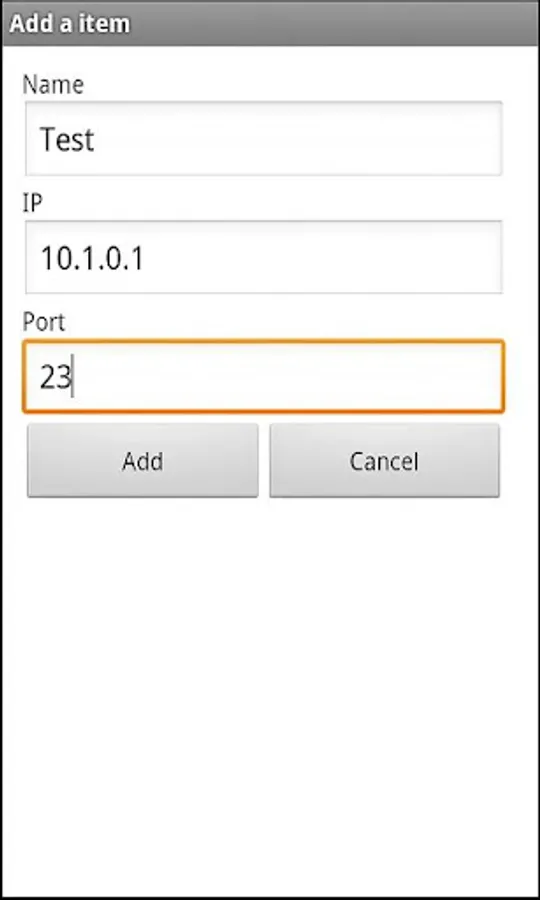Click blank white area below the buttons

[x=270, y=689]
